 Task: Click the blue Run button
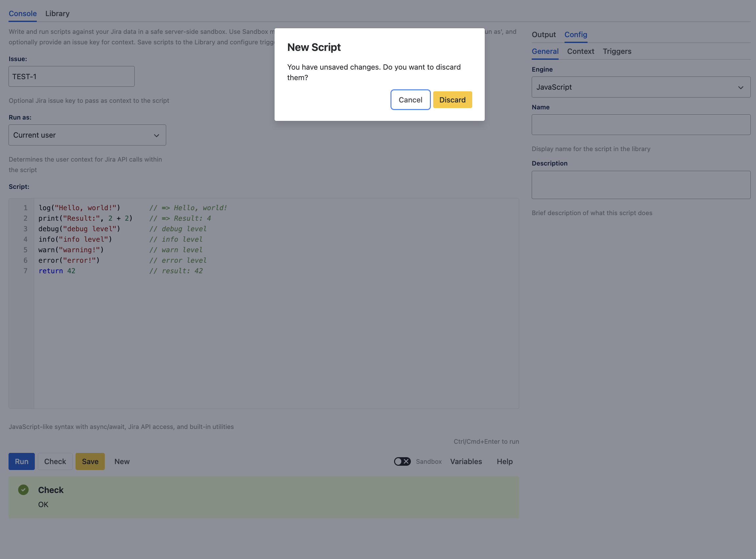pos(21,461)
